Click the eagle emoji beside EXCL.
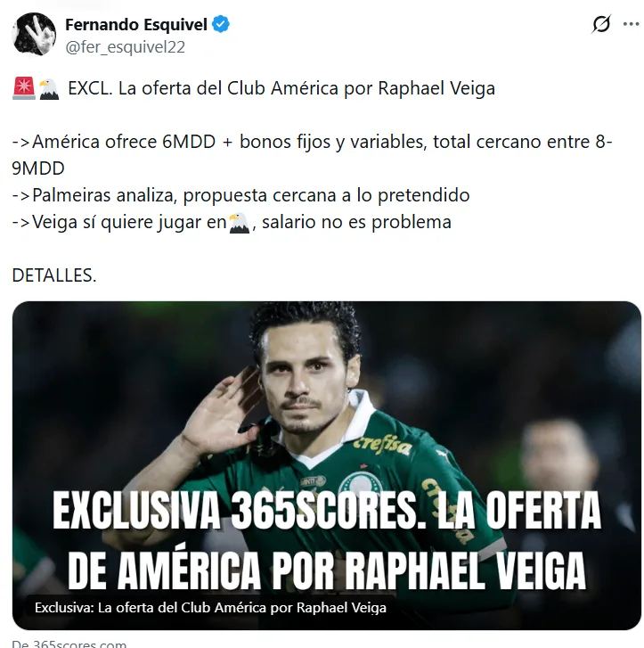 pos(49,89)
